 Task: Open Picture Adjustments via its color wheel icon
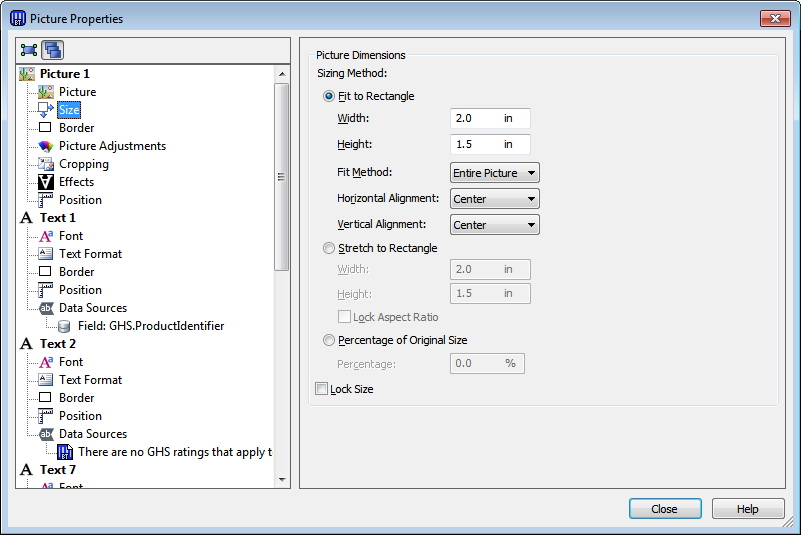pyautogui.click(x=45, y=146)
